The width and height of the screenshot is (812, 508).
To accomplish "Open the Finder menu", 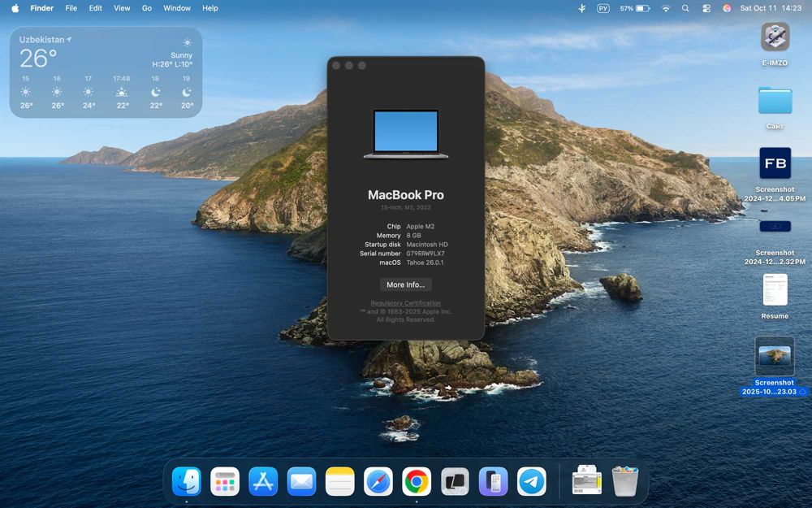I will (42, 8).
